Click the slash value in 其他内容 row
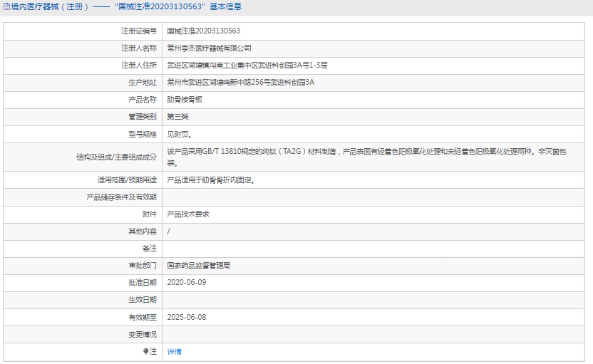This screenshot has height=364, width=593. click(169, 232)
